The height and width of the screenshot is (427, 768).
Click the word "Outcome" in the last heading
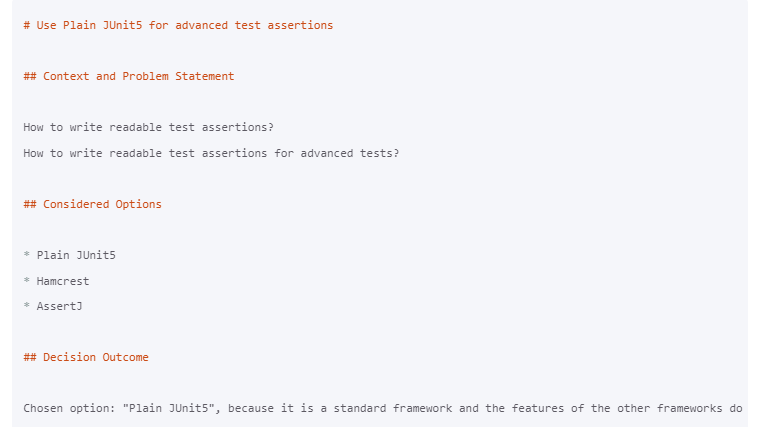pos(128,357)
